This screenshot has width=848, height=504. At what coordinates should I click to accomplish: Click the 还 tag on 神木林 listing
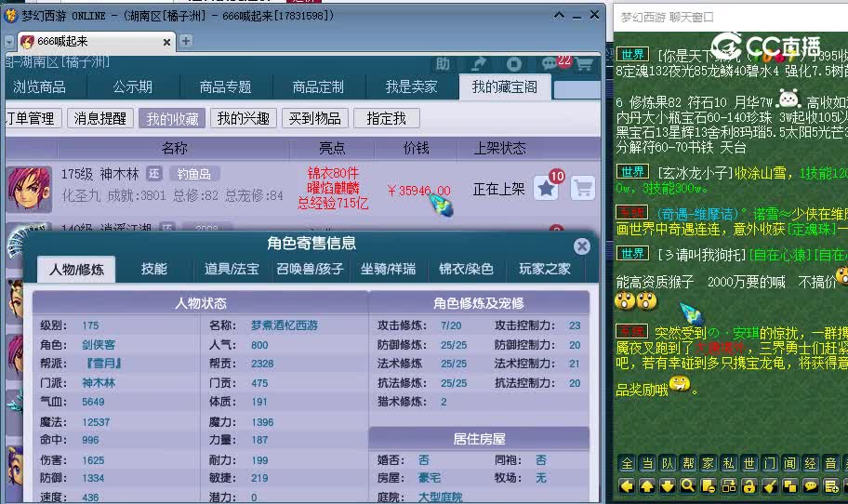(154, 174)
